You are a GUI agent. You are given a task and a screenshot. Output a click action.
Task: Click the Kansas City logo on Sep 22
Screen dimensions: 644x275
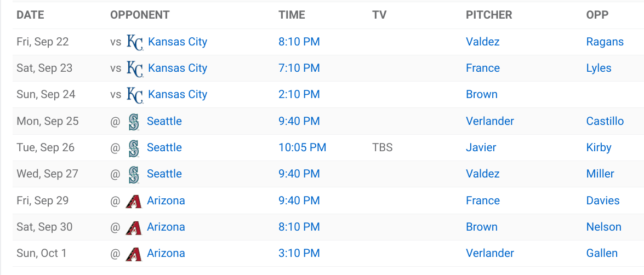pos(135,42)
